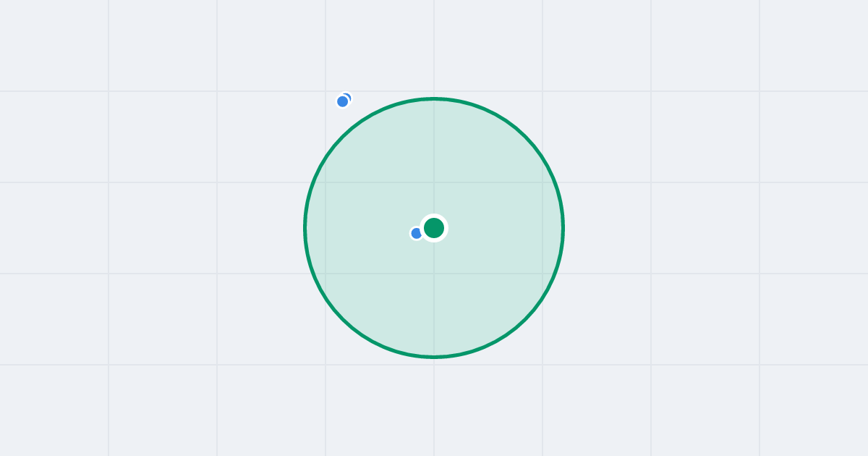Select the green center marker of the circle
868x456 pixels.
[x=434, y=228]
